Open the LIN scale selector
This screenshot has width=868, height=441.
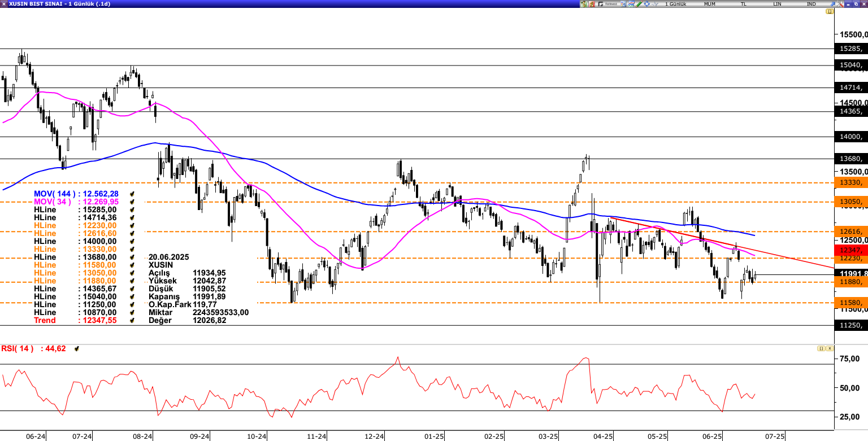click(x=777, y=4)
